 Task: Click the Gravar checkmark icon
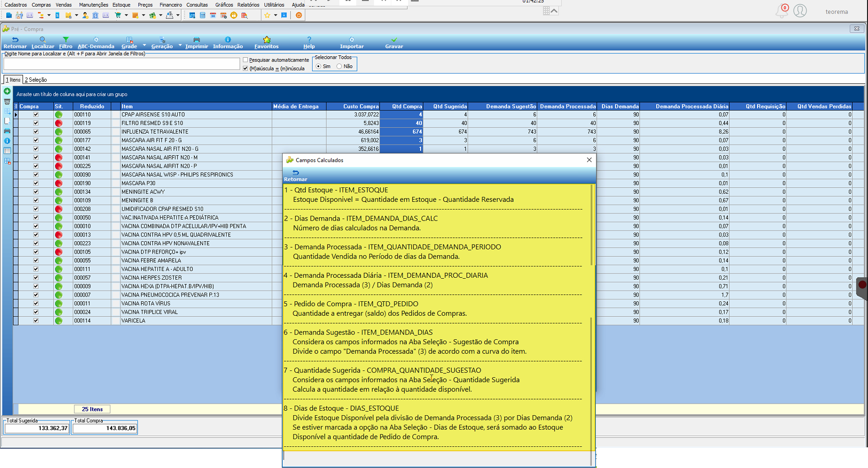tap(394, 40)
